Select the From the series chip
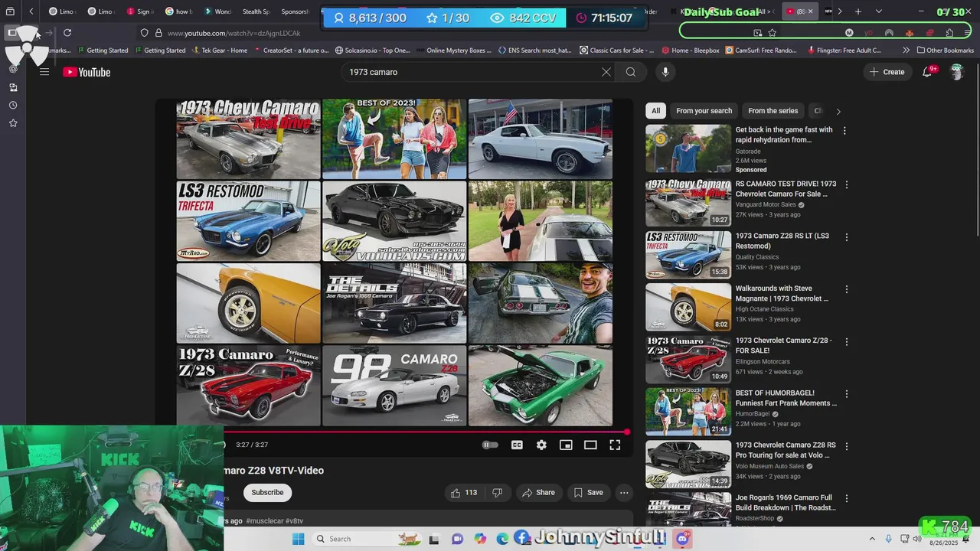Screen dimensions: 980x551 773,111
